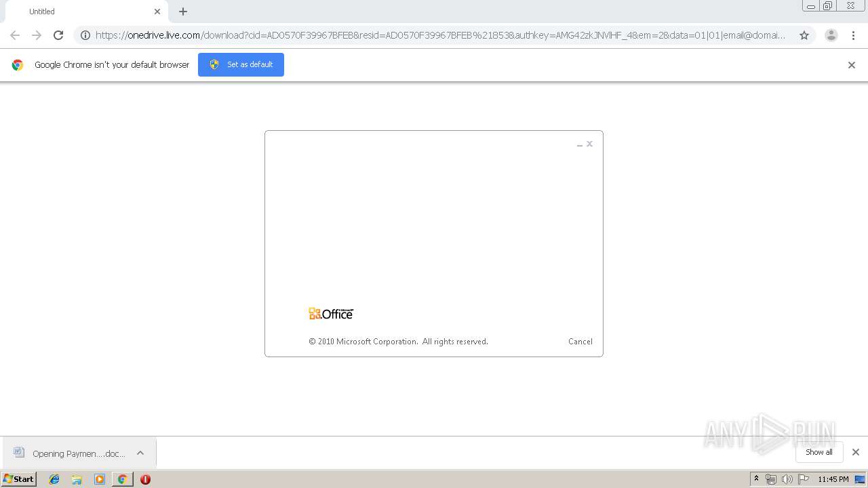868x488 pixels.
Task: Dismiss the default browser infobar
Action: point(852,65)
